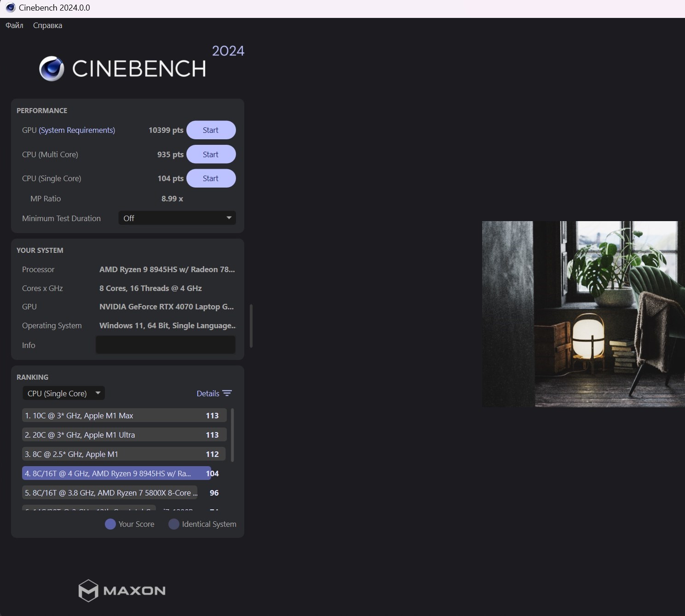Select the AMD Ryzen 9 8945HS ranking entry
The height and width of the screenshot is (616, 685).
tap(116, 473)
